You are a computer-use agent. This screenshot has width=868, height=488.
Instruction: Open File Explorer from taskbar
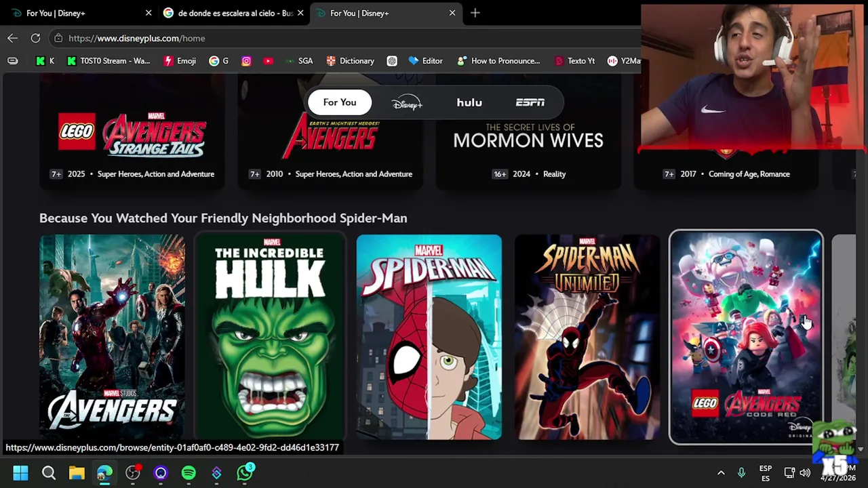coord(77,472)
